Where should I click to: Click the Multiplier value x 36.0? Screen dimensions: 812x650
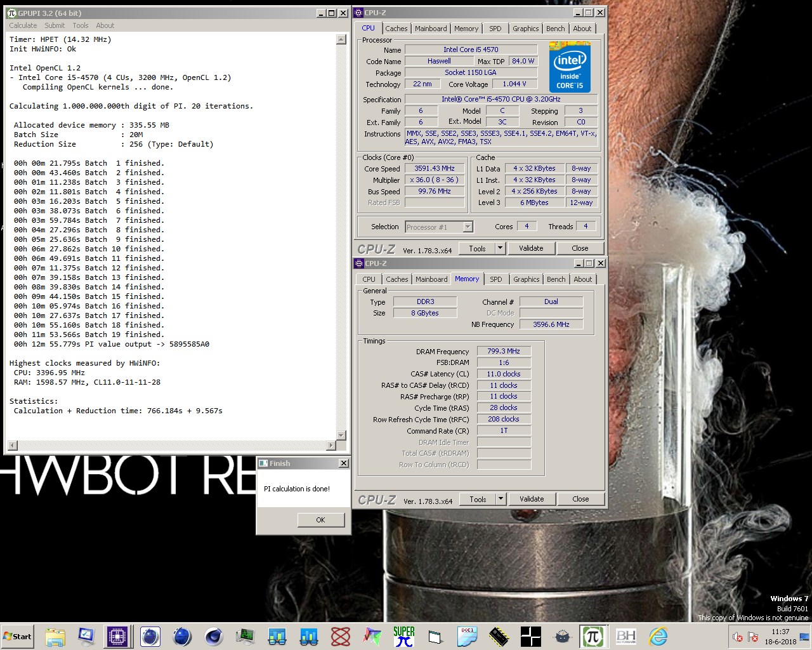(435, 180)
